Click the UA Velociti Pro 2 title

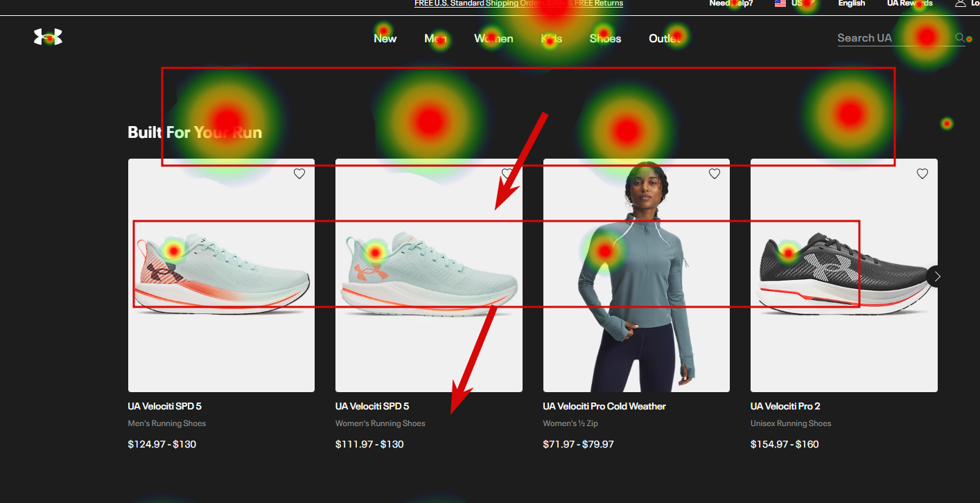tap(785, 406)
